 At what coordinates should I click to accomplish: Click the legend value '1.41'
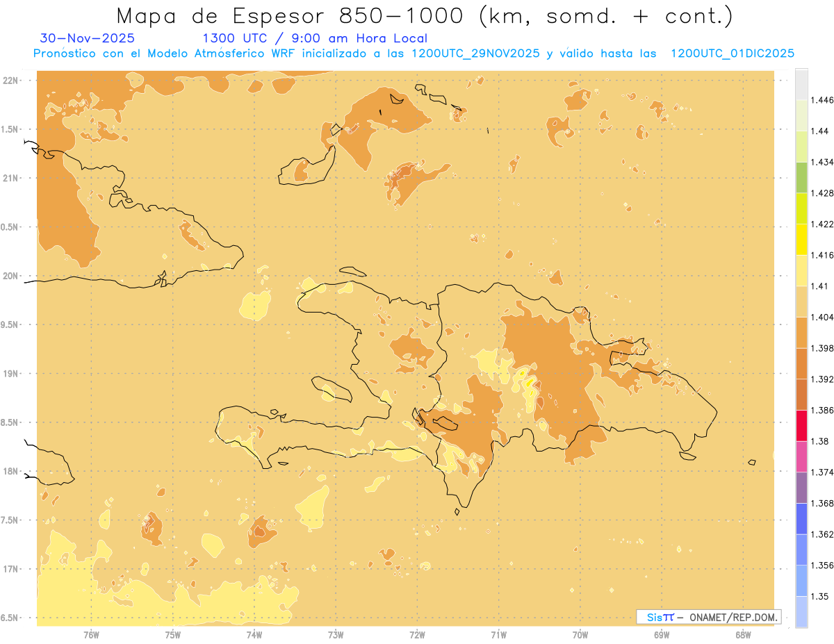[820, 286]
